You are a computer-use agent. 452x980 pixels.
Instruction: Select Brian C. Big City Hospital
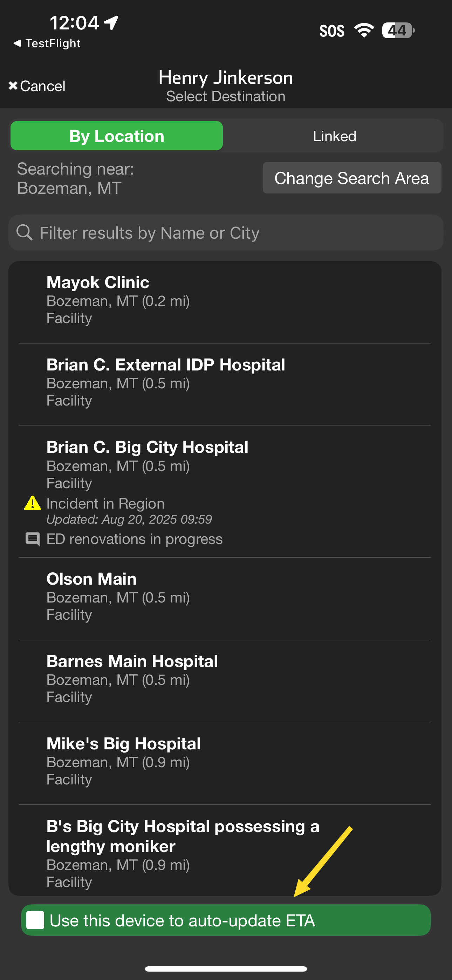(x=225, y=464)
